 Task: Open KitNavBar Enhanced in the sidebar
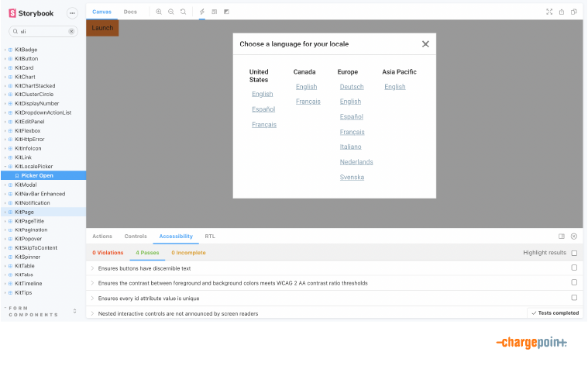[40, 194]
